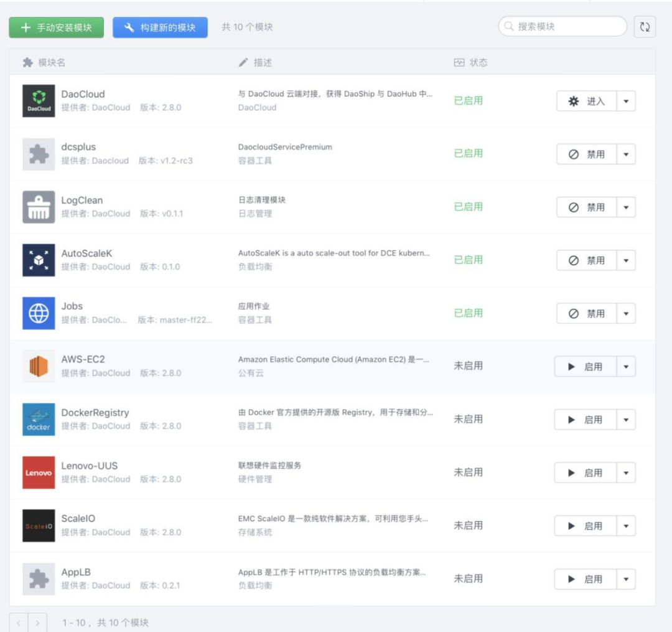The width and height of the screenshot is (672, 632).
Task: Click the LogClean module name
Action: tap(82, 200)
